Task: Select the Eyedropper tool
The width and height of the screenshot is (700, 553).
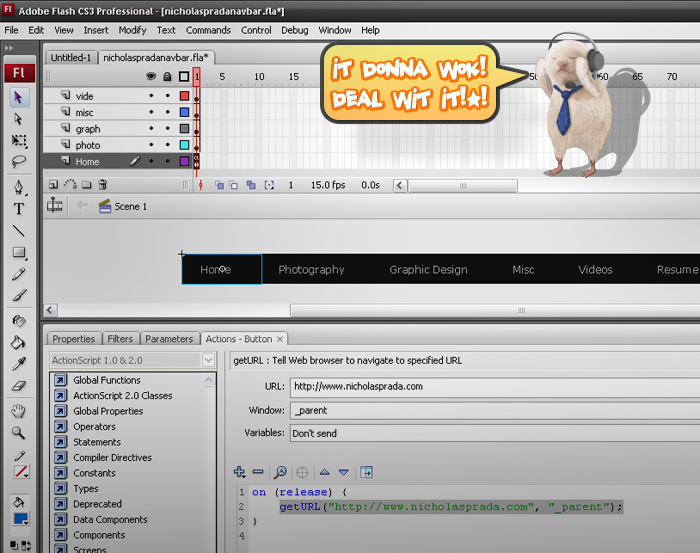Action: coord(19,364)
